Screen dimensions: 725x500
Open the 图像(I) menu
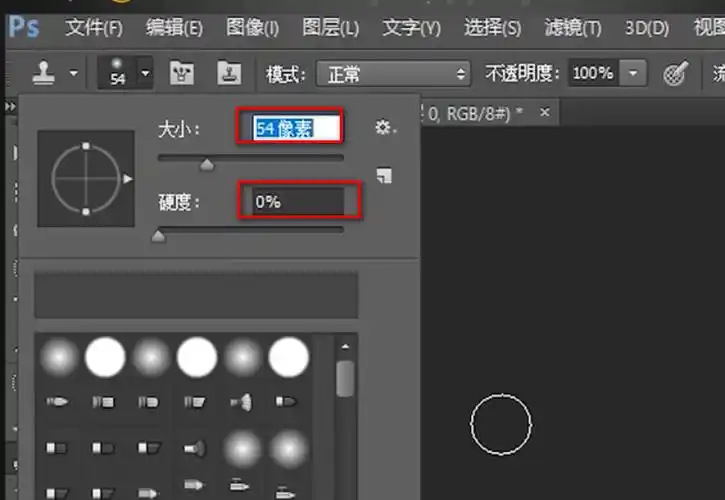(252, 28)
